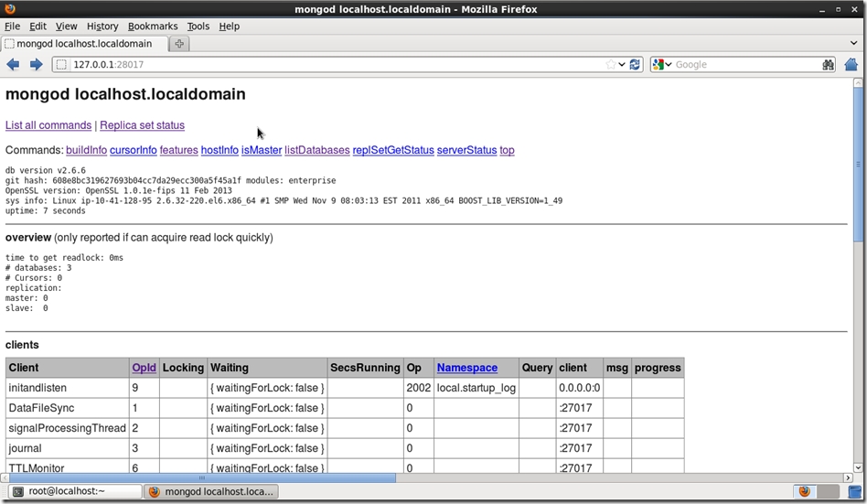Click the # databases: 3 line

point(38,268)
